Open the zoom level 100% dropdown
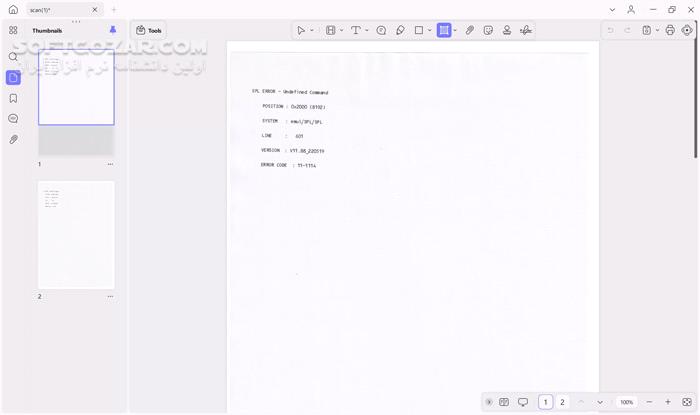The image size is (700, 415). pos(626,402)
